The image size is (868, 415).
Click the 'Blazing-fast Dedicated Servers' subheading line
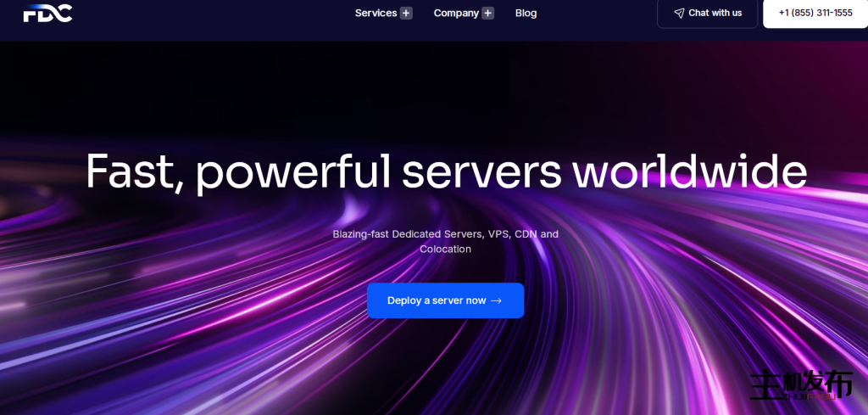[445, 233]
